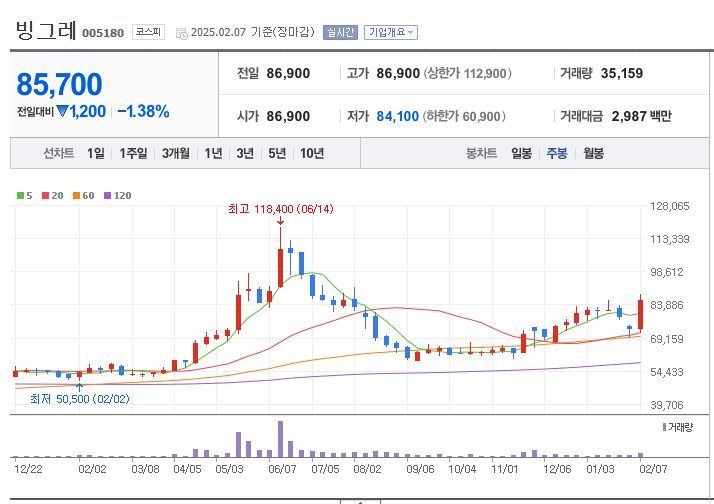This screenshot has height=504, width=714.
Task: Click the 02/07 date label on axis
Action: 653,469
